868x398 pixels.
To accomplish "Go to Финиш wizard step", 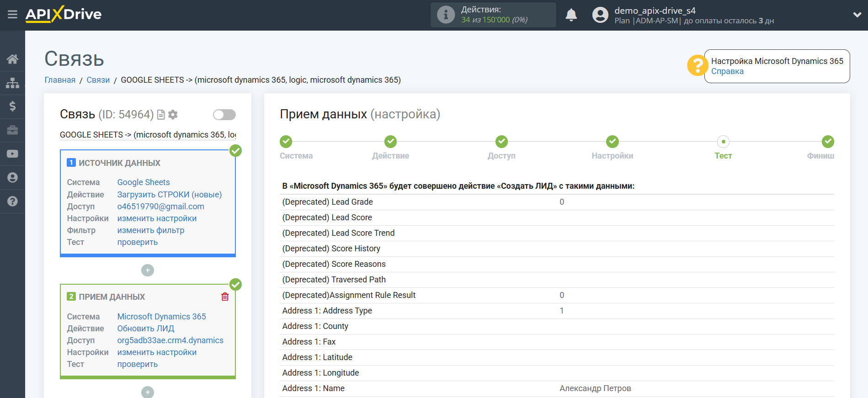I will point(828,142).
